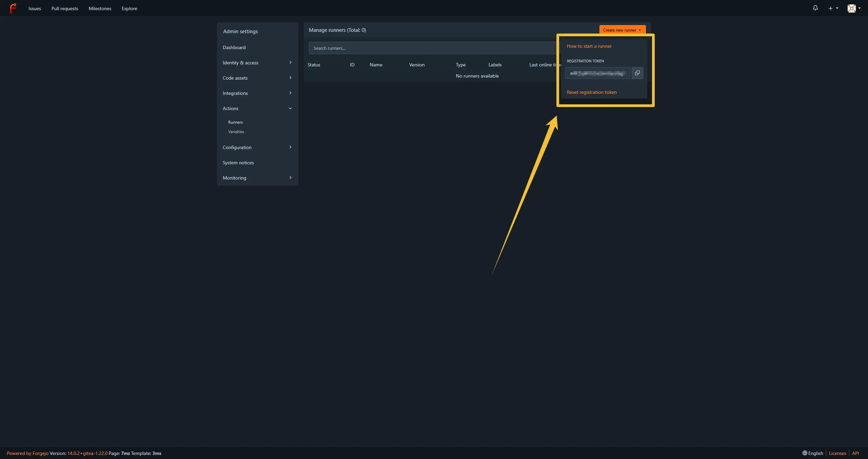Copy the registration token
The image size is (868, 459).
tap(637, 73)
